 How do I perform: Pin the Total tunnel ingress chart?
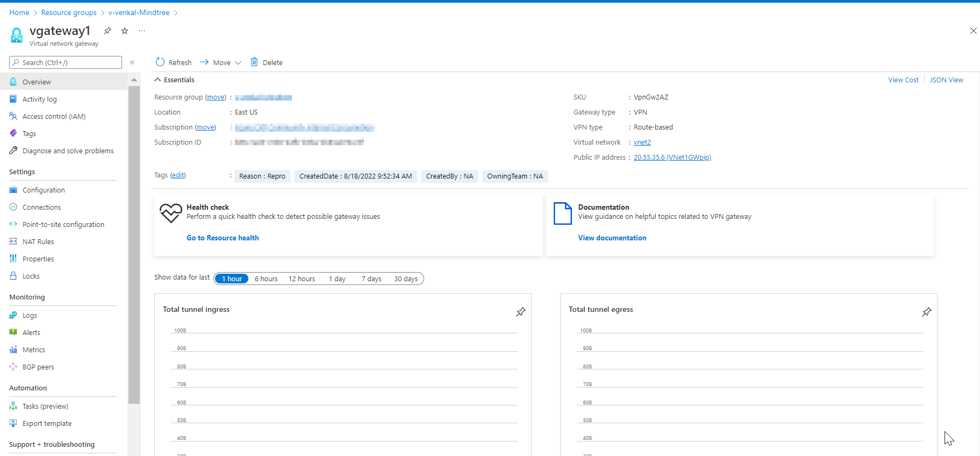(521, 312)
